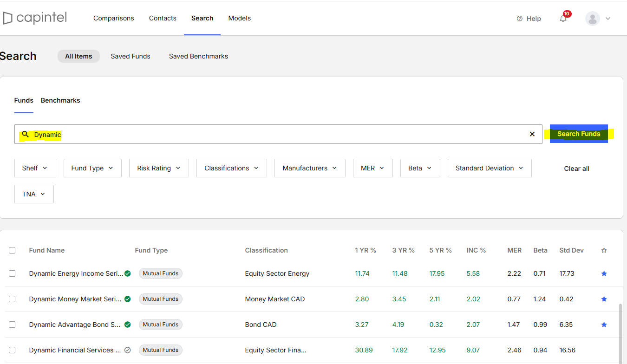Viewport: 627px width, 364px height.
Task: Expand the account chevron beside avatar
Action: pyautogui.click(x=608, y=19)
